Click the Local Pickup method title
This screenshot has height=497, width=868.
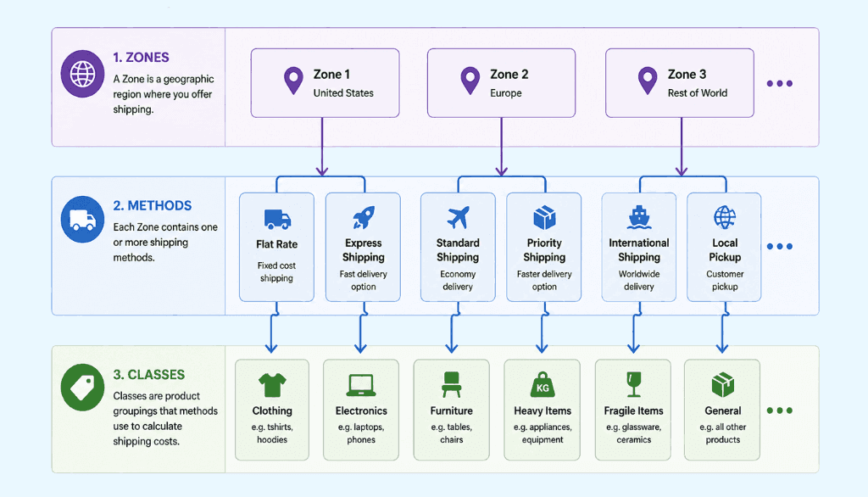tap(725, 250)
